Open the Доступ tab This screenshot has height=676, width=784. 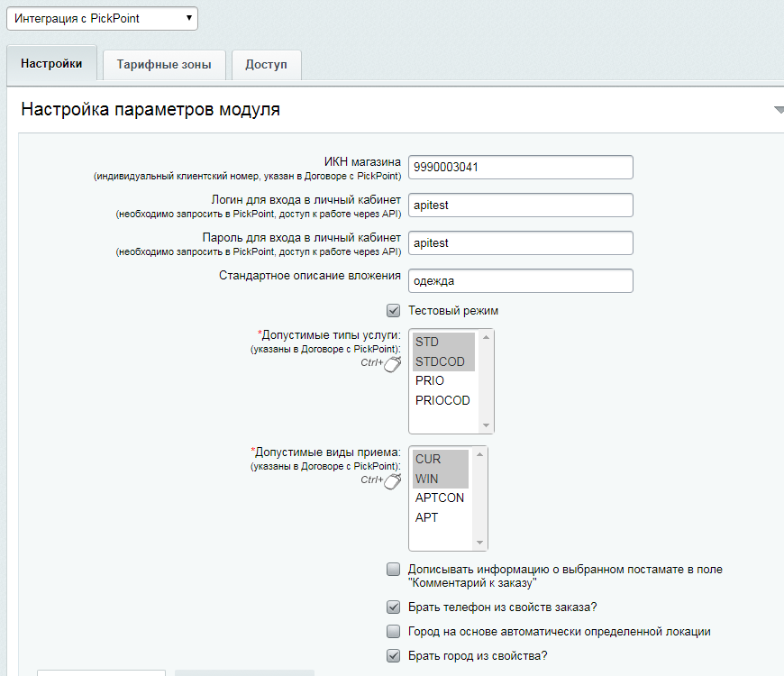point(267,65)
